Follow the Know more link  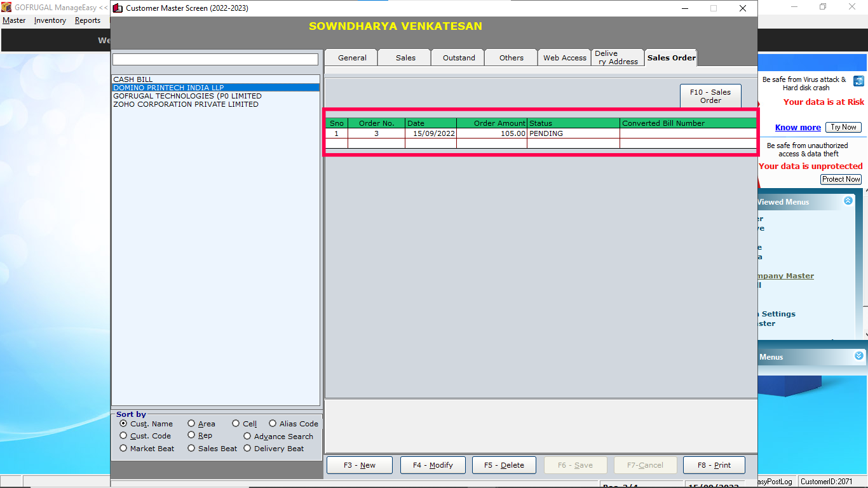(x=798, y=128)
